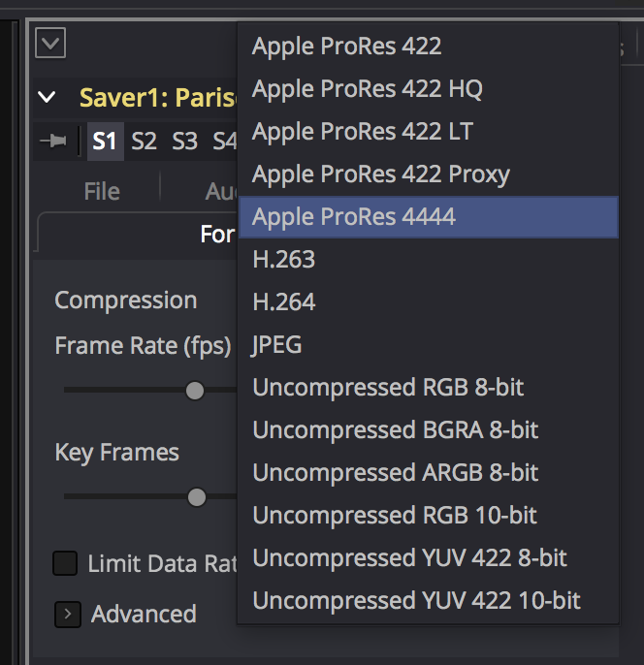Toggle the pin icon for Saver1
Screen dimensions: 644x665
pyautogui.click(x=53, y=141)
